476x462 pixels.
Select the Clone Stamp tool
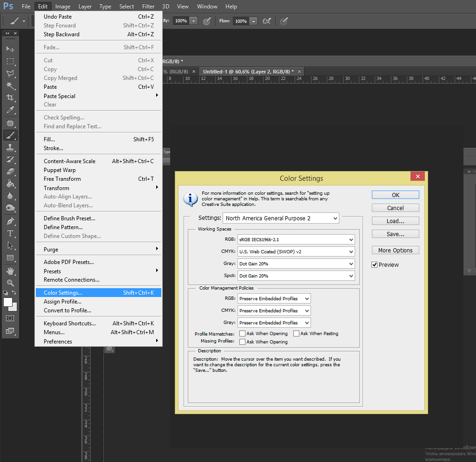pyautogui.click(x=10, y=147)
